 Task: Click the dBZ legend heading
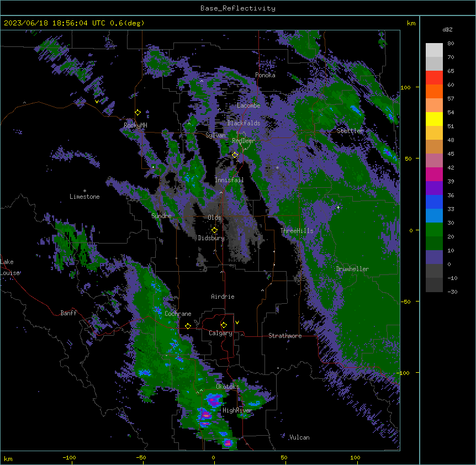point(447,30)
